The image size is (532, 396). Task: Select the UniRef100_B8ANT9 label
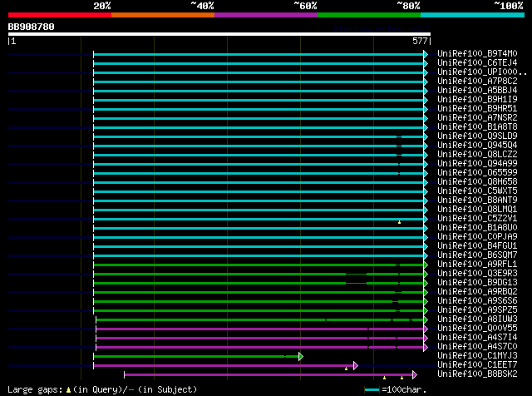coord(477,200)
